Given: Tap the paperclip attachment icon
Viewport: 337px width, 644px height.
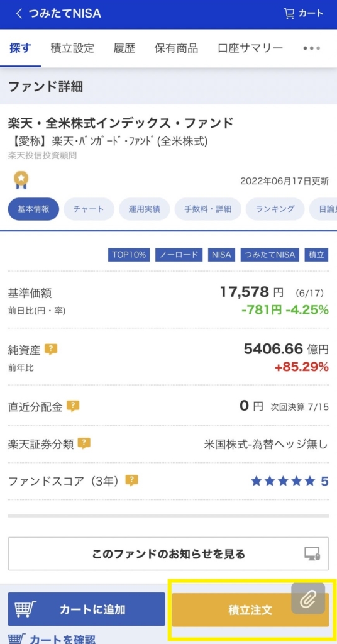Looking at the screenshot, I should coord(308,599).
